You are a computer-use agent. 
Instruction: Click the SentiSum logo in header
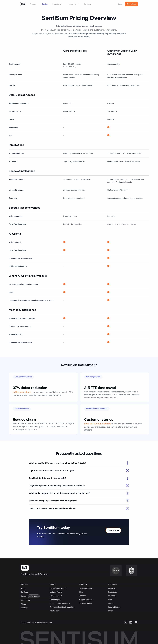[x=23, y=4]
